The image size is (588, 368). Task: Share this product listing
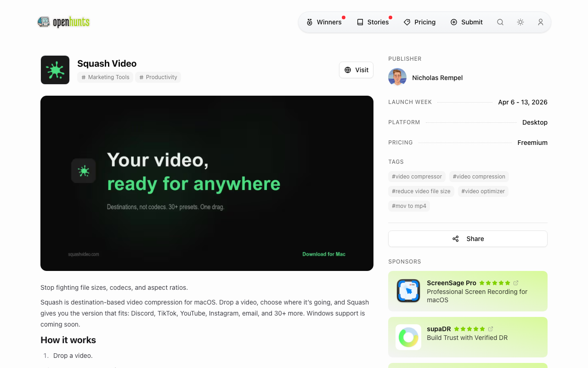pyautogui.click(x=468, y=239)
